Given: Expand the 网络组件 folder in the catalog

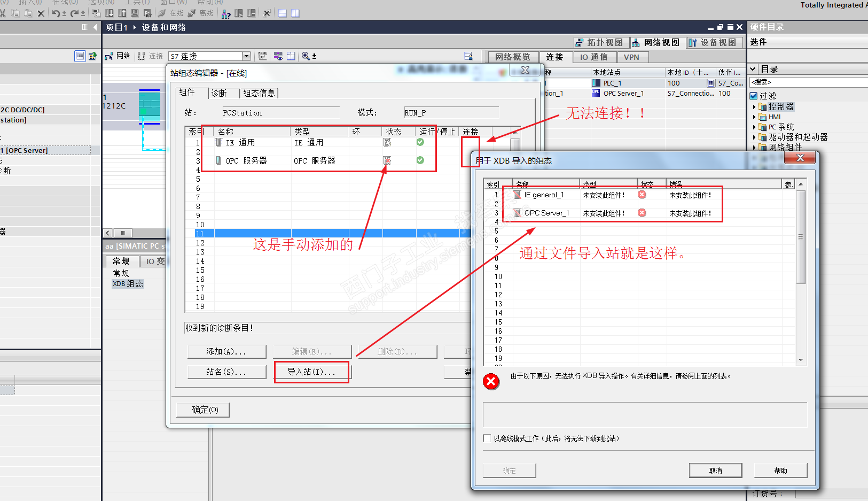Looking at the screenshot, I should (754, 148).
